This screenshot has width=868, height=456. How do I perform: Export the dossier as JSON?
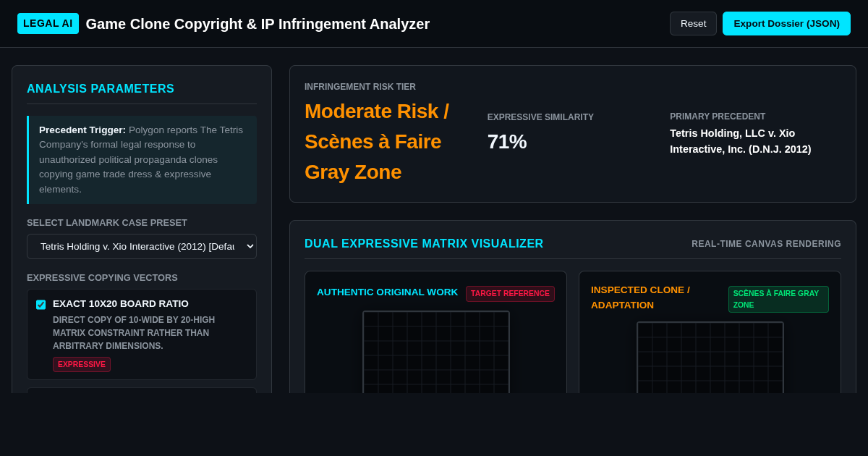tap(786, 23)
